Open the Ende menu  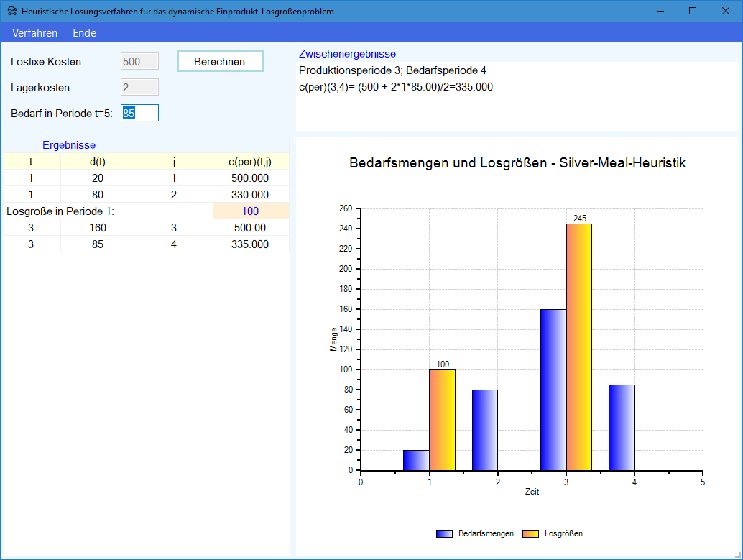coord(84,33)
